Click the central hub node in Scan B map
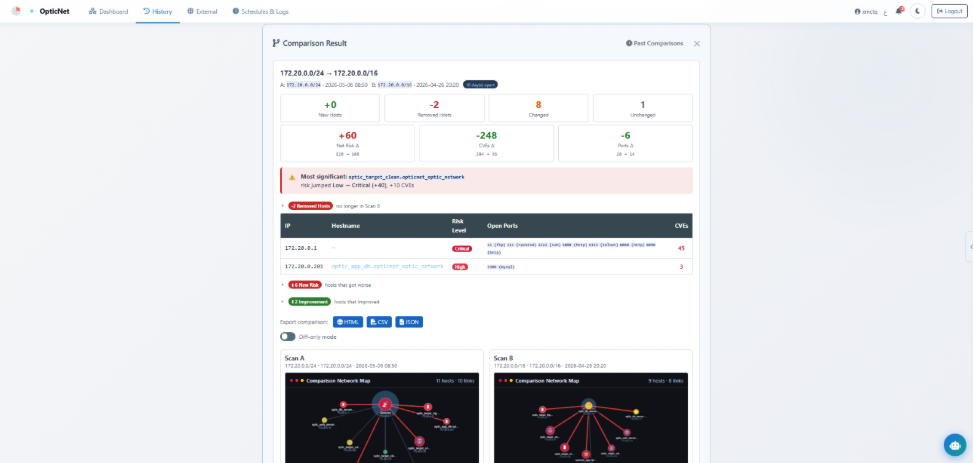 [x=588, y=405]
